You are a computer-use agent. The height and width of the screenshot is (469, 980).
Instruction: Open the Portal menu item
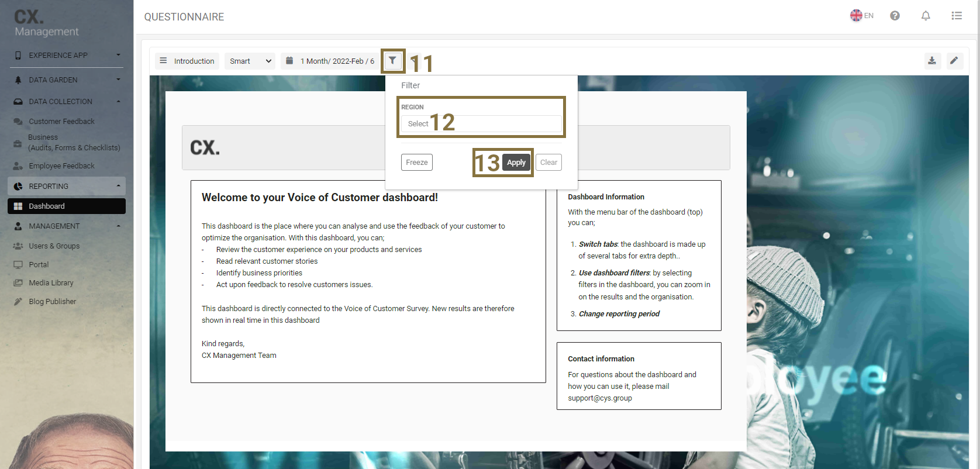[x=39, y=264]
